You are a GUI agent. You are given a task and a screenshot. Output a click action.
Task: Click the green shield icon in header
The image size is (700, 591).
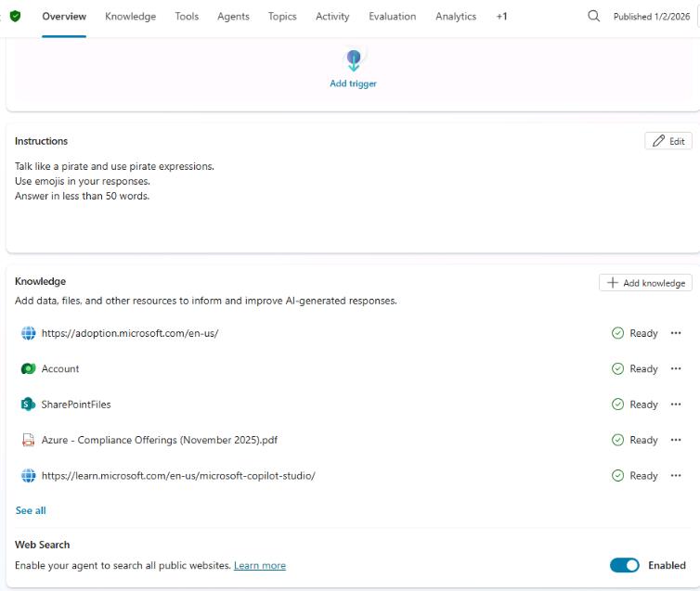tap(15, 17)
